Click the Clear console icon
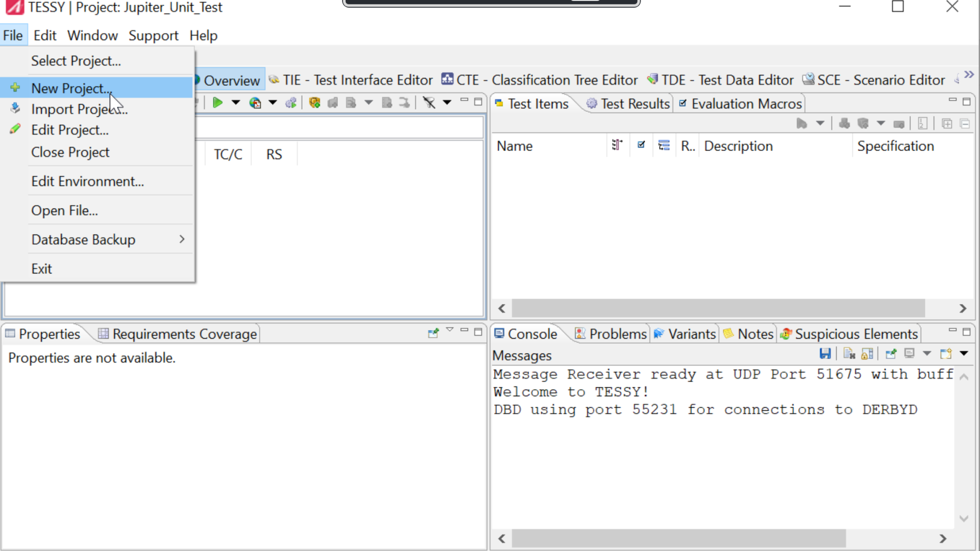The image size is (980, 551). 849,353
